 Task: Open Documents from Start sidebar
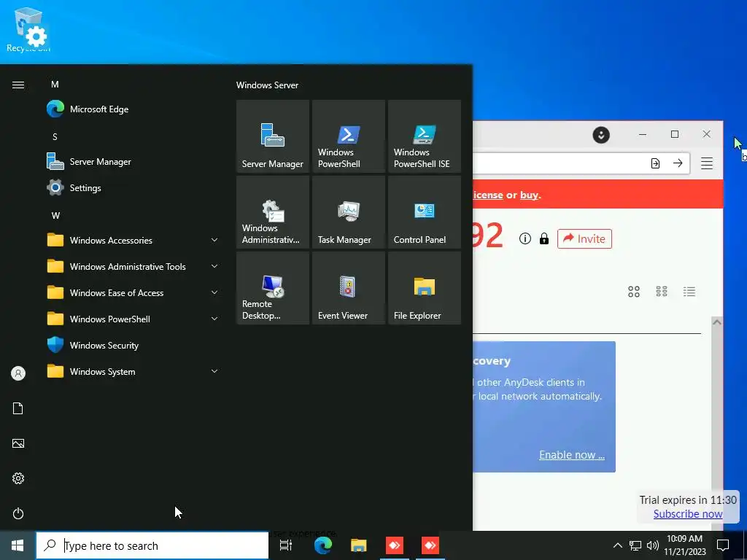(x=18, y=408)
